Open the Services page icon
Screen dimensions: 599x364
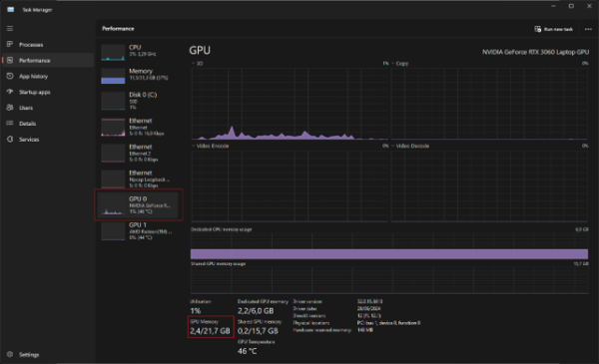click(10, 139)
